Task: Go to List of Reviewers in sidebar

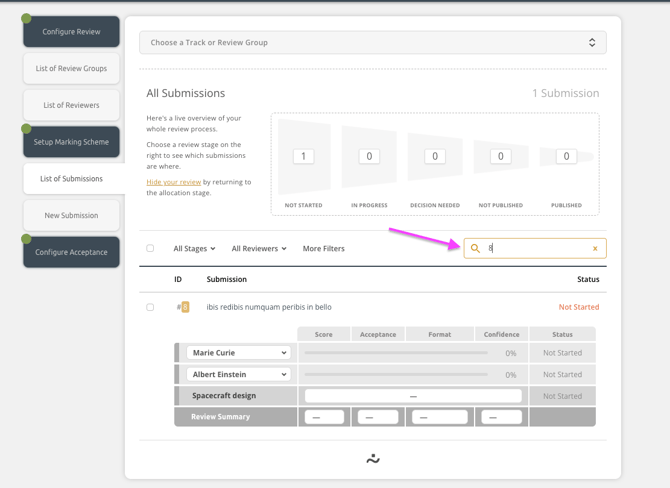Action: (71, 105)
